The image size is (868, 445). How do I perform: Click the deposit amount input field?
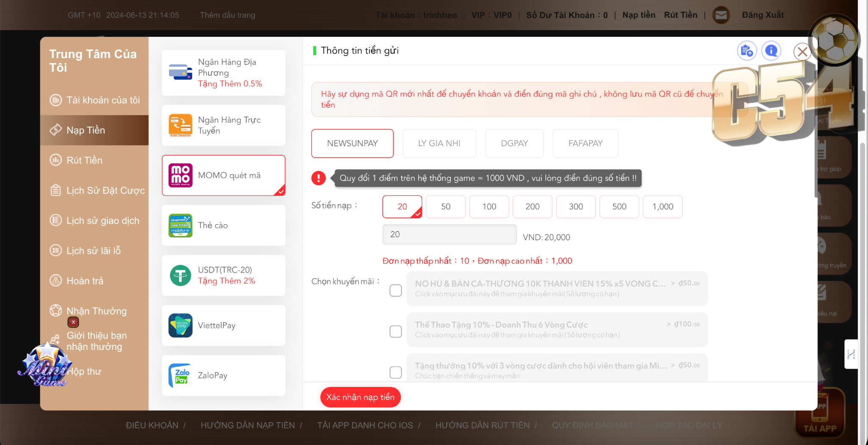point(449,234)
